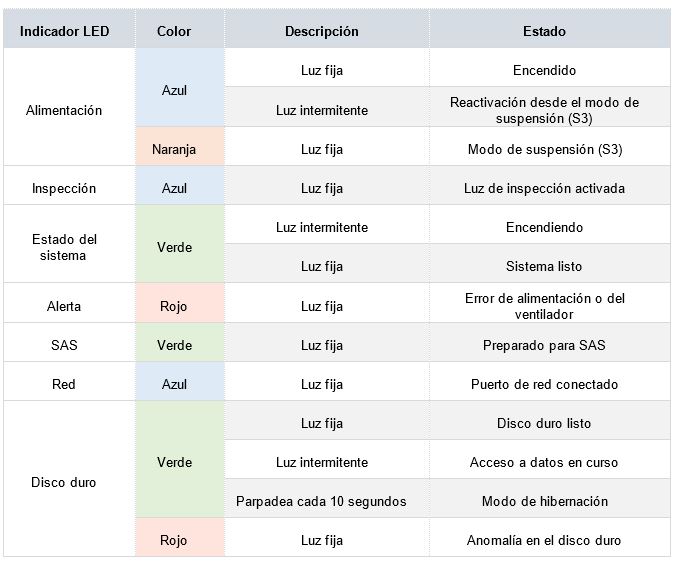
Task: Click the Estado del sistema cell
Action: tap(64, 247)
